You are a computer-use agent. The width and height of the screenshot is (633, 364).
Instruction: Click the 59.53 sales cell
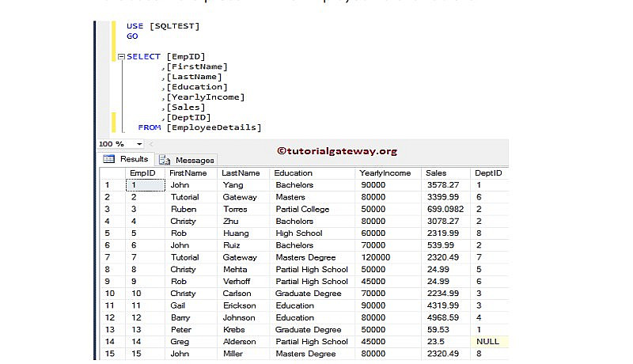445,330
